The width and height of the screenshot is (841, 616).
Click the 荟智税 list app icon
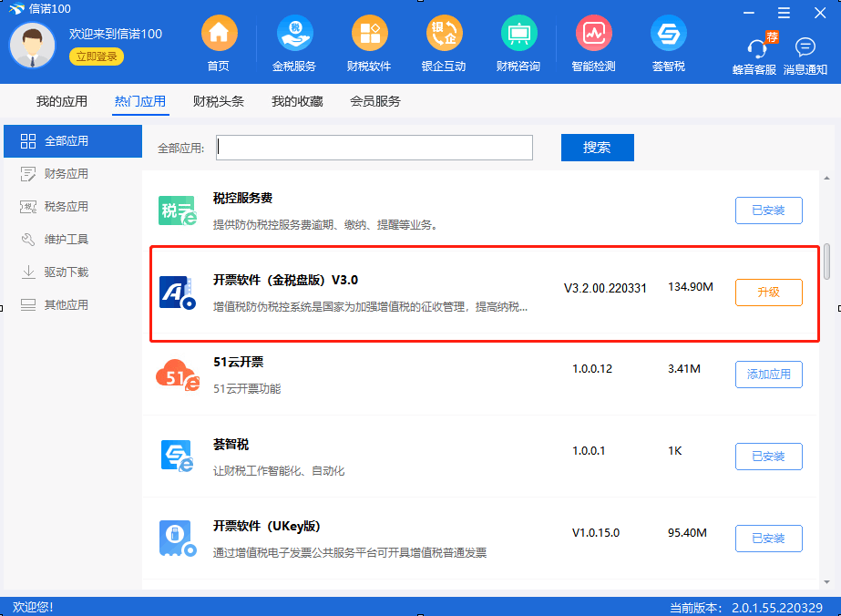178,457
